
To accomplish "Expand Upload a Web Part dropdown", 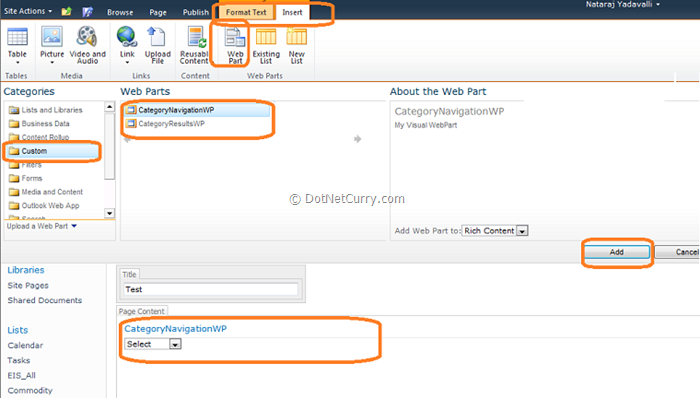I will [x=42, y=226].
